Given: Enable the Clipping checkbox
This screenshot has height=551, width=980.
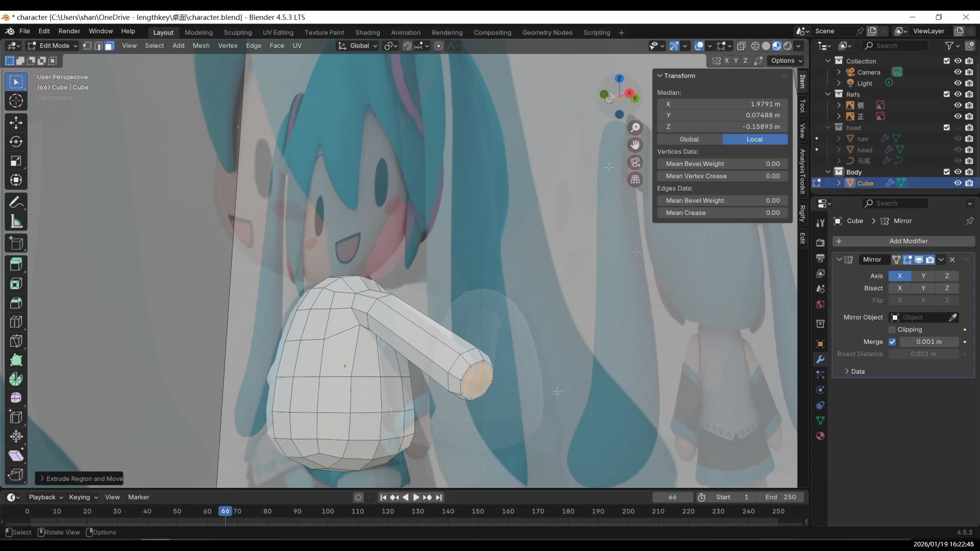Looking at the screenshot, I should tap(892, 330).
